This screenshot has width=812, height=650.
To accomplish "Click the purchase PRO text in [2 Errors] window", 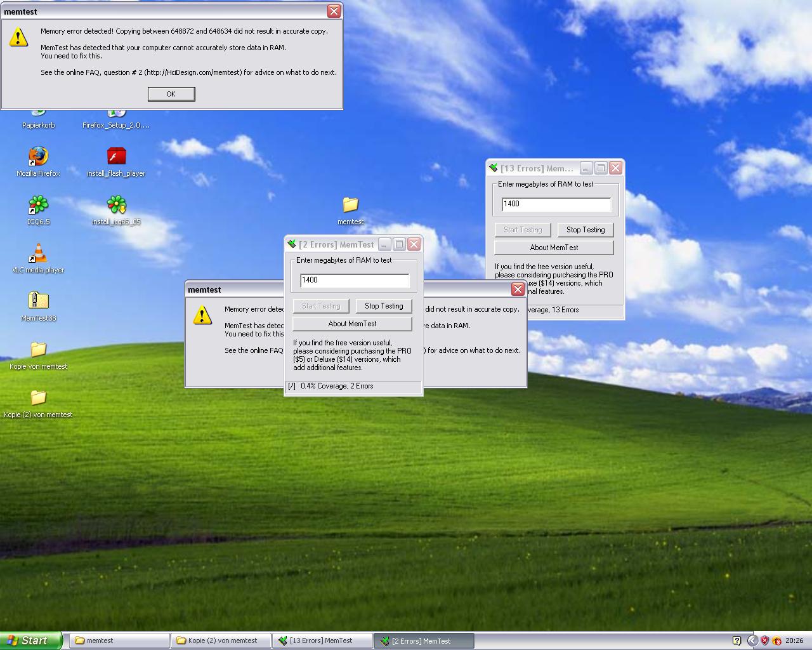I will [352, 355].
